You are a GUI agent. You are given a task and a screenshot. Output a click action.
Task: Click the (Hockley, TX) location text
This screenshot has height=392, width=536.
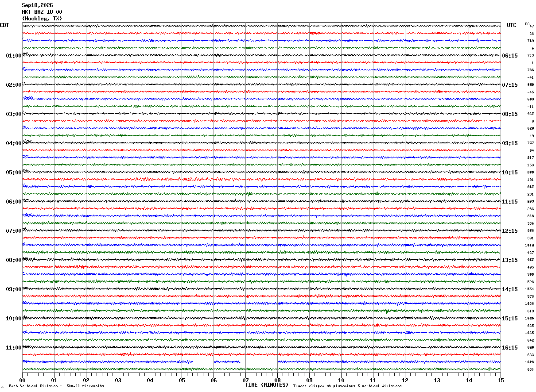pyautogui.click(x=42, y=19)
